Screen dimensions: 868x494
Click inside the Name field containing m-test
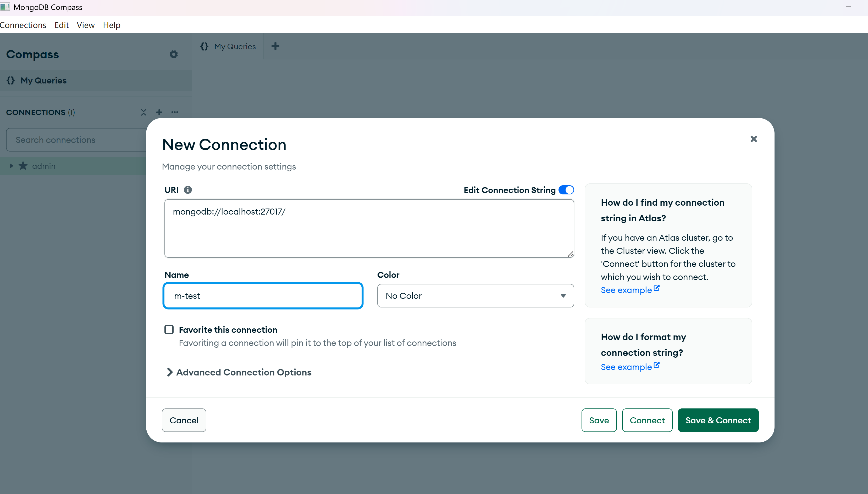point(263,295)
